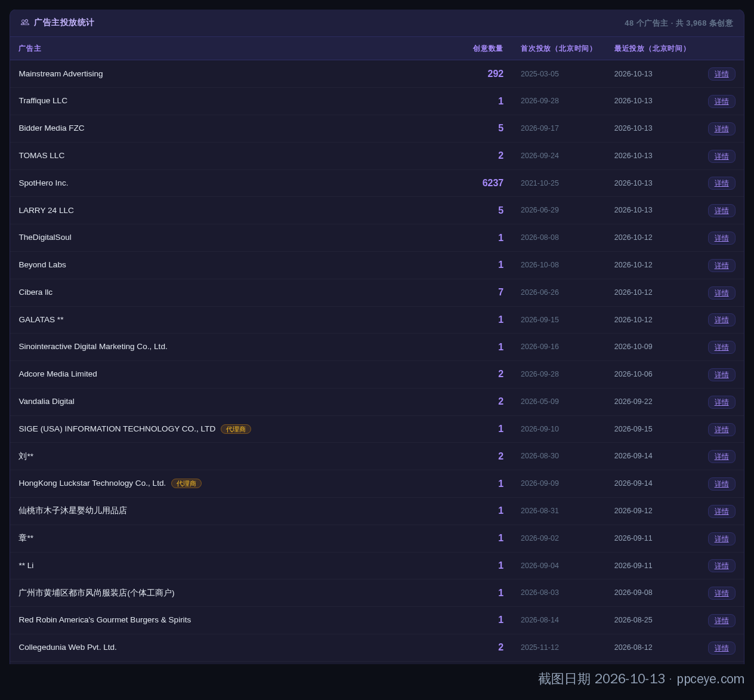Open 详情 for Collegedunia Web Pvt. Ltd.
Image resolution: width=754 pixels, height=700 pixels.
[722, 648]
